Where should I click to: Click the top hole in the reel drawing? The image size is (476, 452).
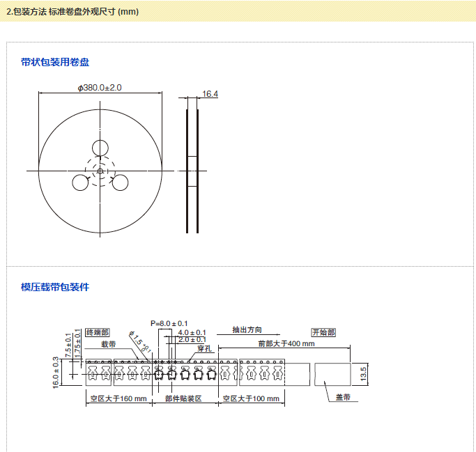(x=100, y=148)
